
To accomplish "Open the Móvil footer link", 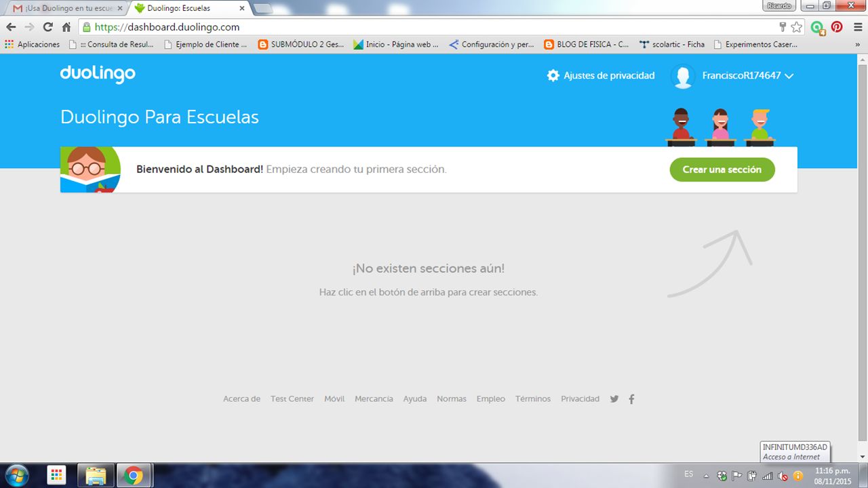I will coord(334,399).
